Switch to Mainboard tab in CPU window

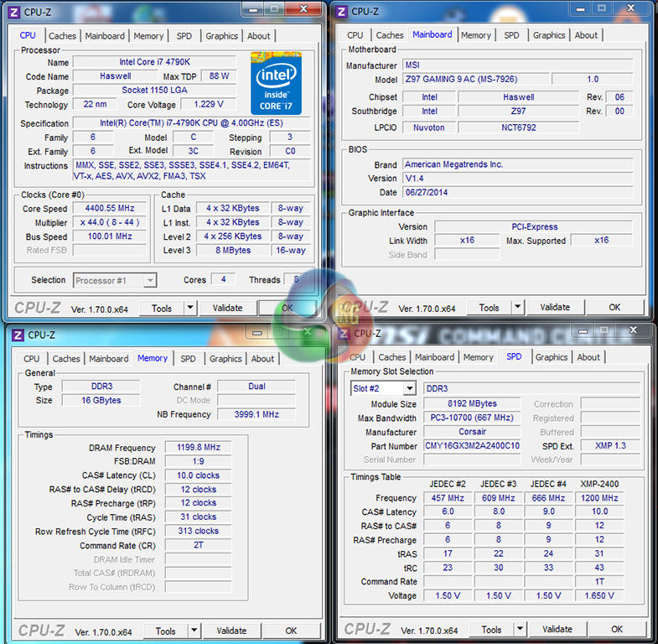[x=105, y=36]
